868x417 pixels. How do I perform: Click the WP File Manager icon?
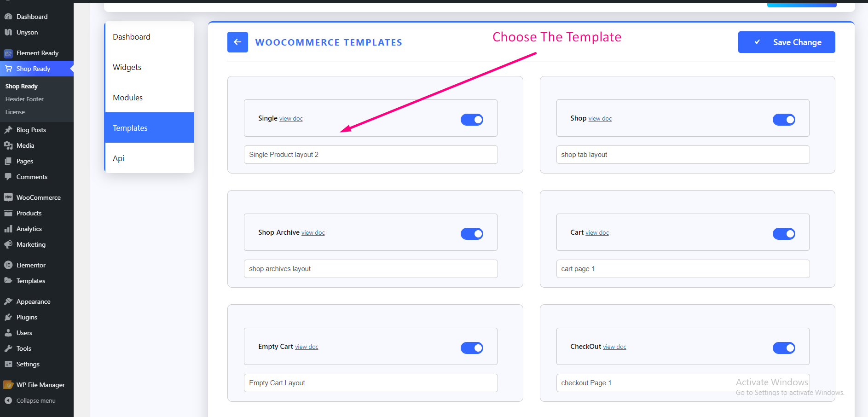click(8, 385)
